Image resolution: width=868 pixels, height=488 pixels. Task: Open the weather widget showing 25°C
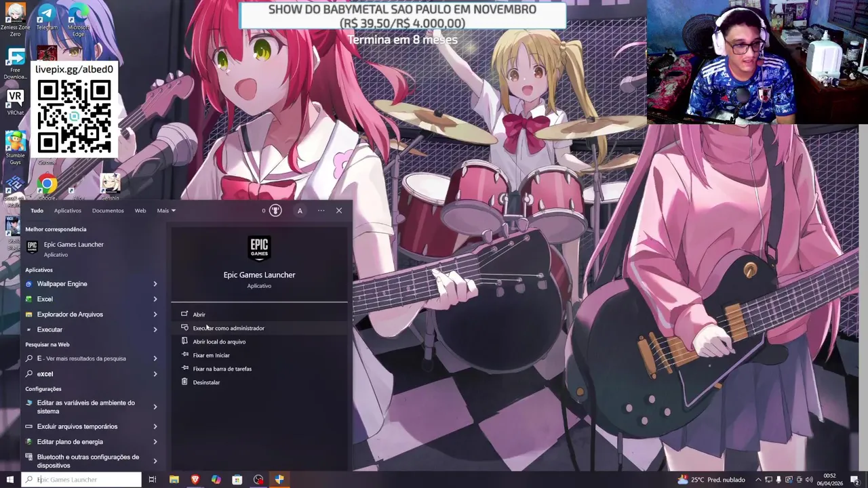(x=711, y=479)
